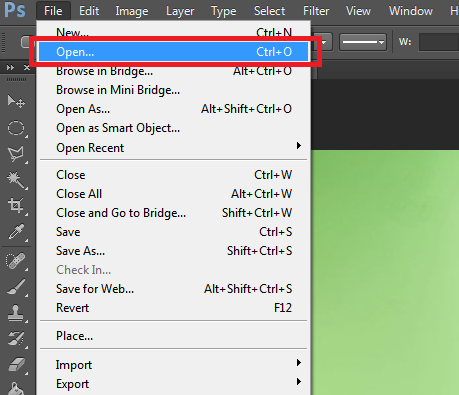Choose Close All menu entry

173,194
